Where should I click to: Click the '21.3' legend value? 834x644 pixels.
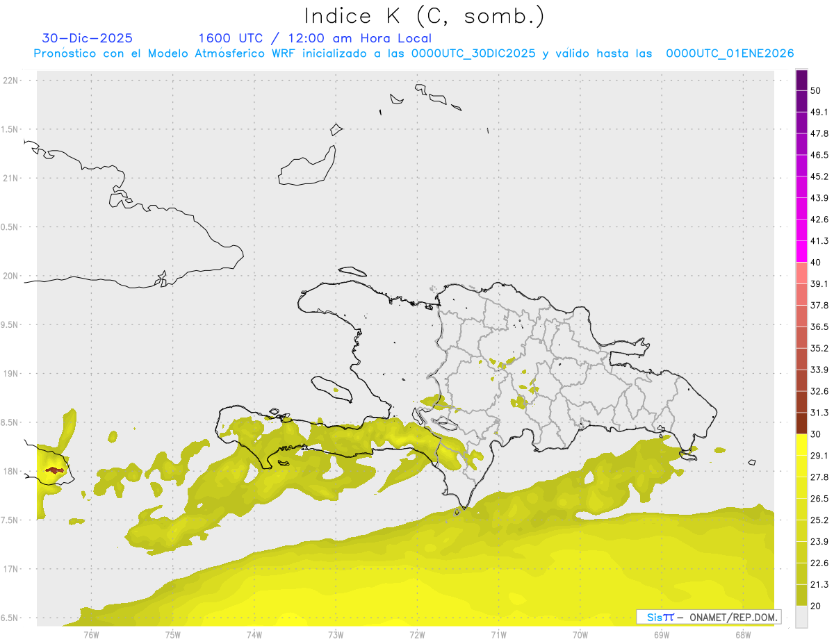(x=819, y=585)
